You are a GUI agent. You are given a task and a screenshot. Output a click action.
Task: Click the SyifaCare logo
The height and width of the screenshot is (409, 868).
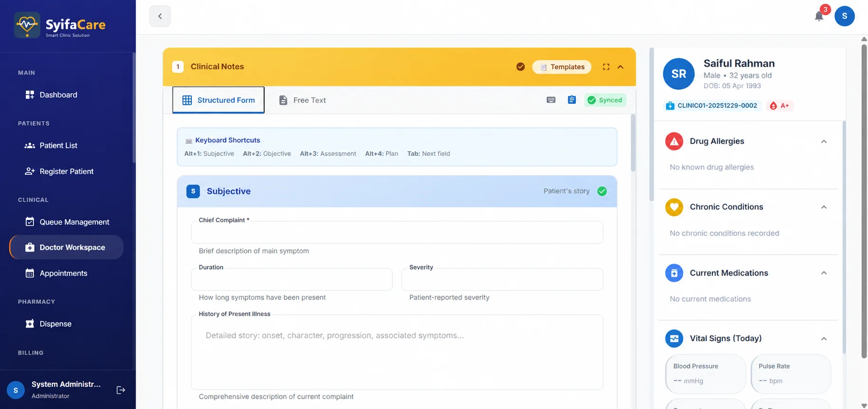tap(60, 26)
